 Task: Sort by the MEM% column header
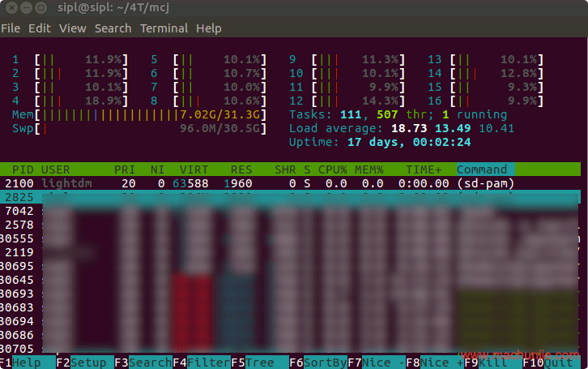[369, 169]
